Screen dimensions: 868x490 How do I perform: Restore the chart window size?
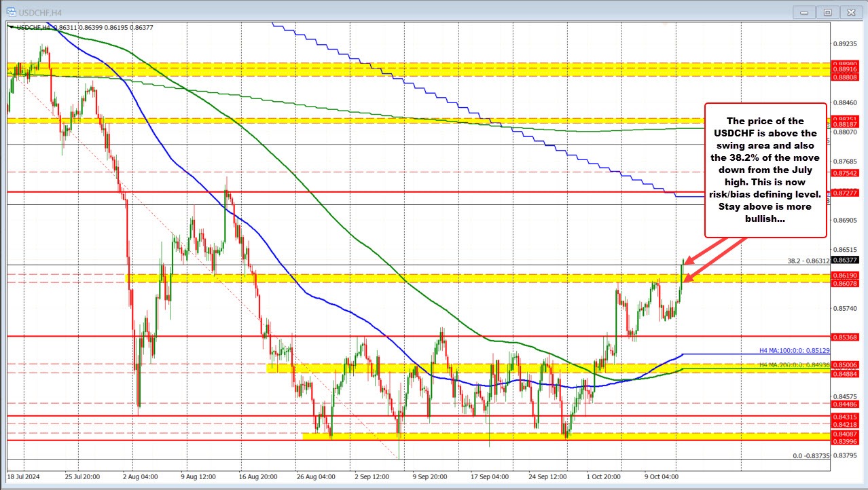[x=827, y=12]
